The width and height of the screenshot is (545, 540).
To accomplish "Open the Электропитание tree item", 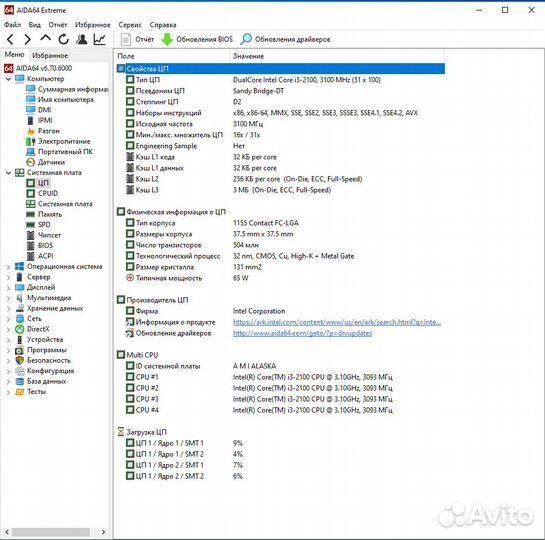I will tap(58, 141).
